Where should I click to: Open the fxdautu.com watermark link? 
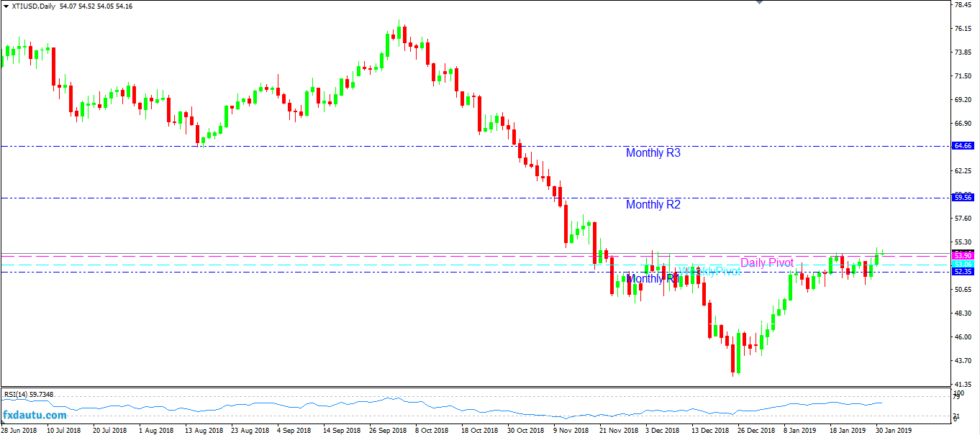click(x=35, y=415)
